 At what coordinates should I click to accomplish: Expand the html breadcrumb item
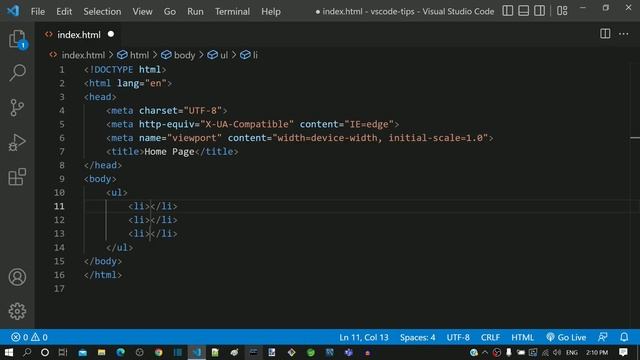[133, 55]
